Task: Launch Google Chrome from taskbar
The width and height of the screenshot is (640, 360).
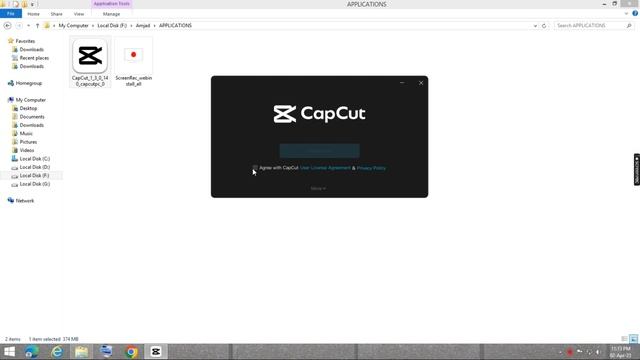Action: coord(131,352)
